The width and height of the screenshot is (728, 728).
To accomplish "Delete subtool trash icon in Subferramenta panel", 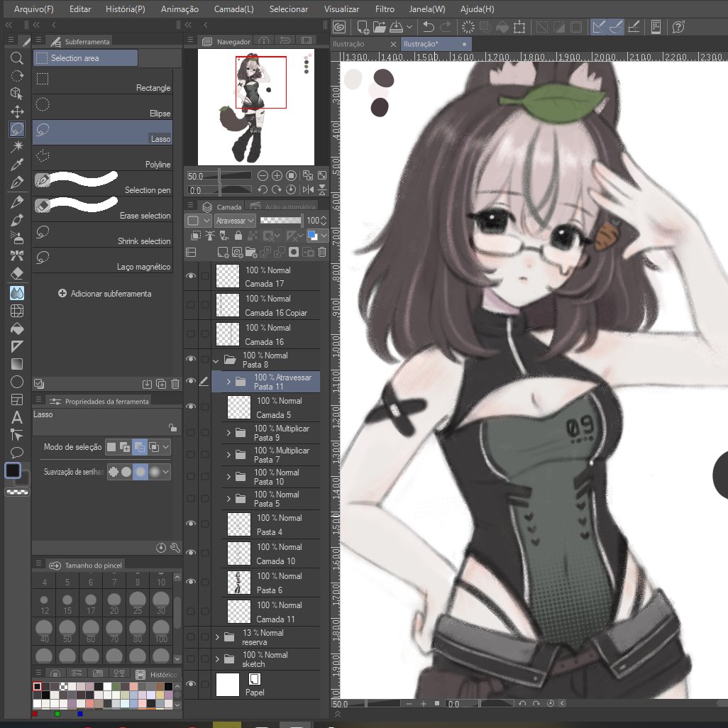I will [175, 383].
